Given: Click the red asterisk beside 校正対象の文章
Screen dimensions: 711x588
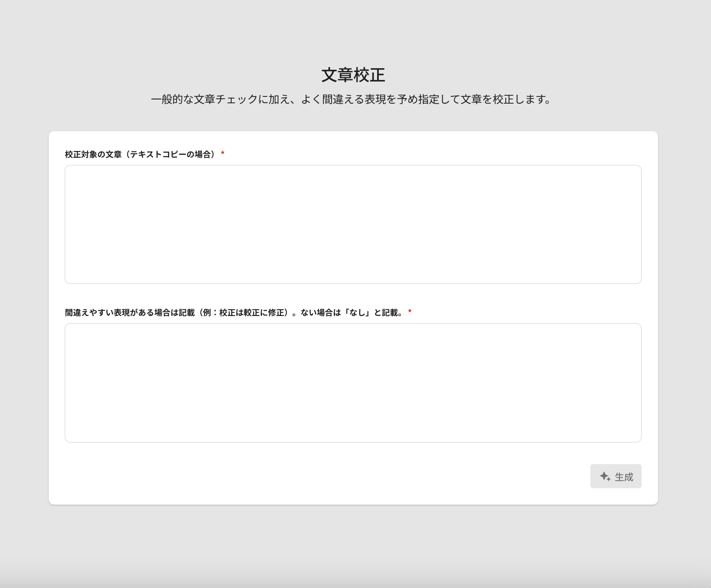Looking at the screenshot, I should 223,154.
